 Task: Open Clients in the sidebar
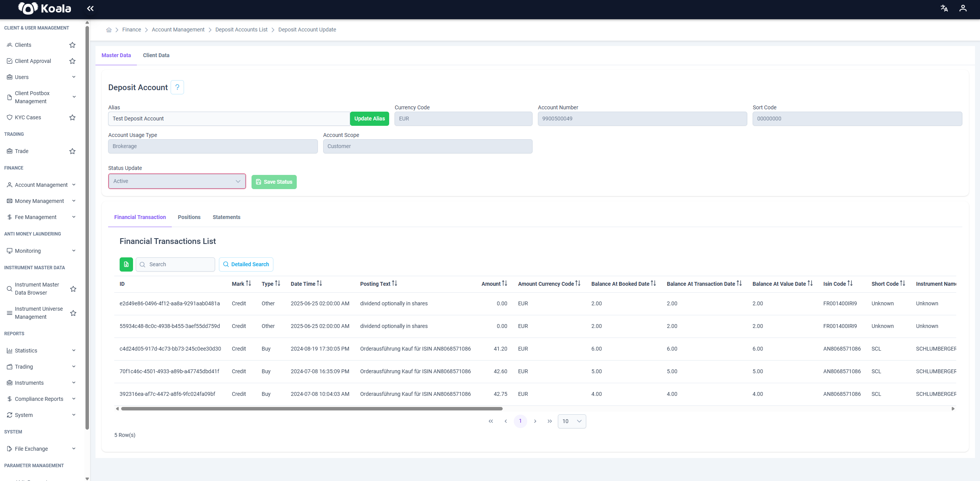pos(23,45)
